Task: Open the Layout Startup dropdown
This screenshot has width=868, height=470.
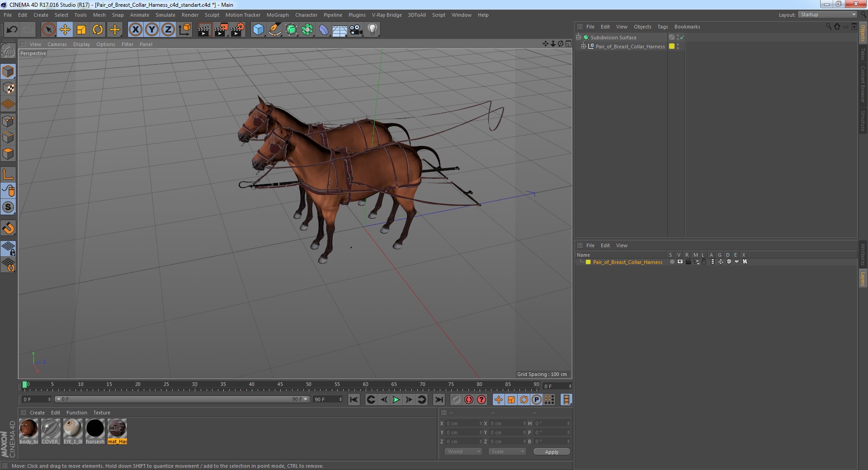Action: coord(828,15)
